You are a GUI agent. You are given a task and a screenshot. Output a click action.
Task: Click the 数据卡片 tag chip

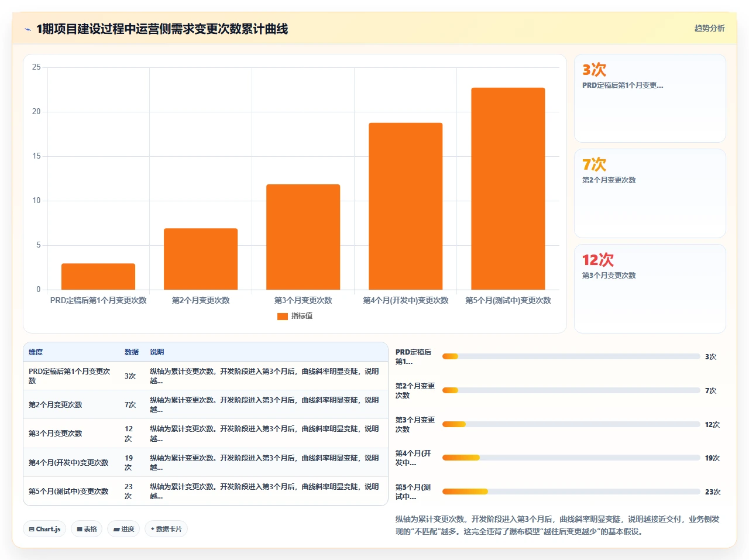point(166,529)
